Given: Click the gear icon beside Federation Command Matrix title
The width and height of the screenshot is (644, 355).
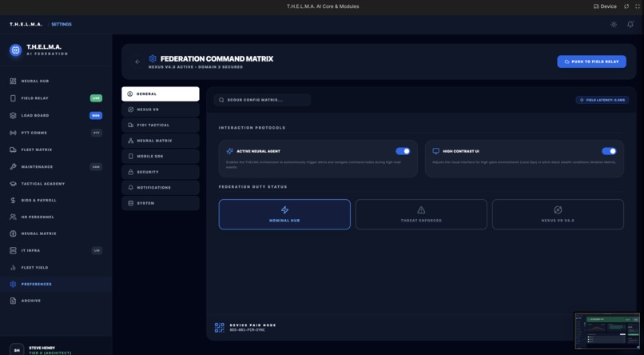Looking at the screenshot, I should 153,58.
